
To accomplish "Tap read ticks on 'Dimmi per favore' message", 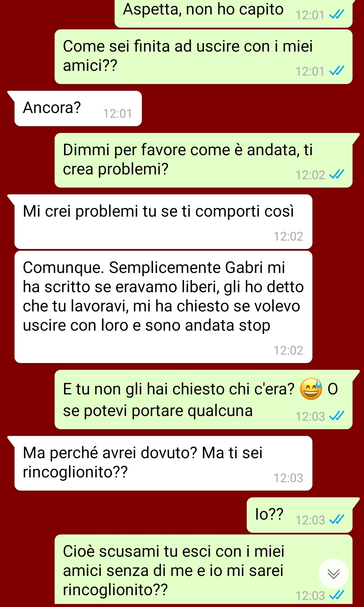I will click(337, 174).
